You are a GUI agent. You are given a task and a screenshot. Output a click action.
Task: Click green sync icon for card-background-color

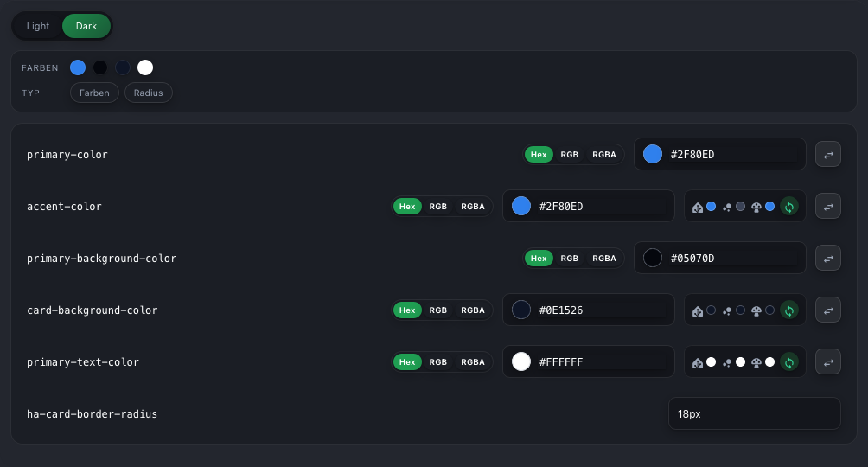[x=788, y=310]
